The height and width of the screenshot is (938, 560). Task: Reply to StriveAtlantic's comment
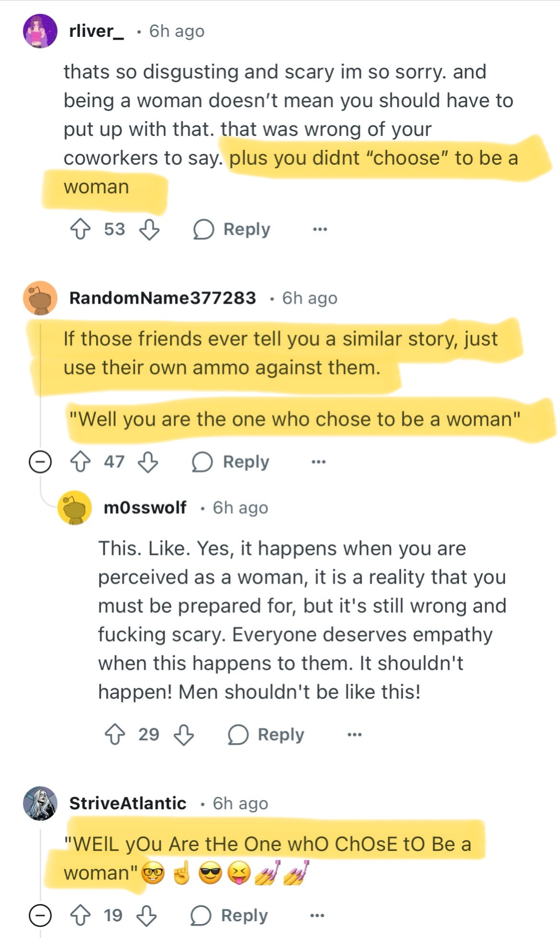click(x=229, y=916)
